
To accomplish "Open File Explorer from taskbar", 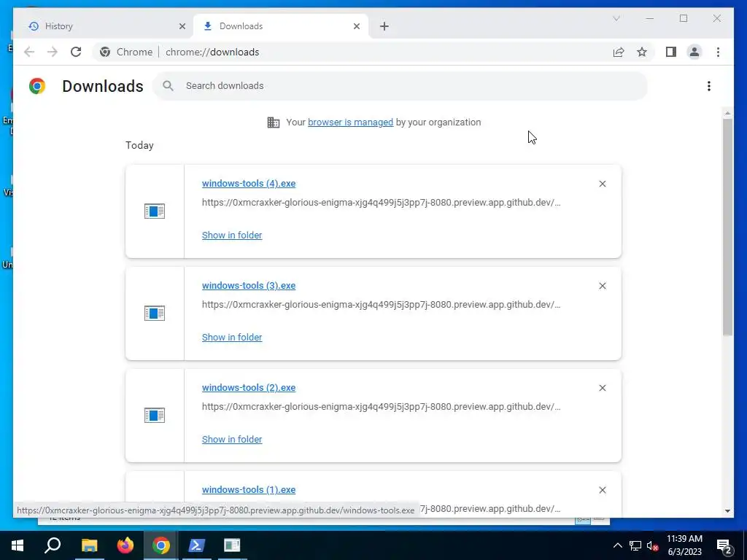I will tap(89, 545).
